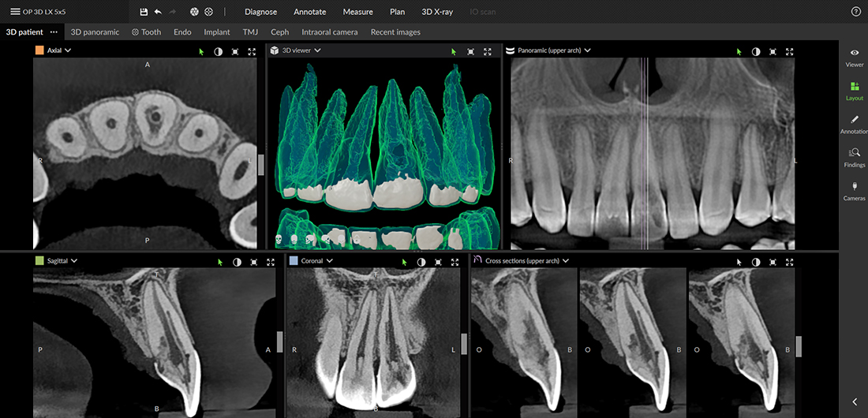The height and width of the screenshot is (418, 868).
Task: Open the 3D patient tab options (three dots)
Action: click(54, 32)
